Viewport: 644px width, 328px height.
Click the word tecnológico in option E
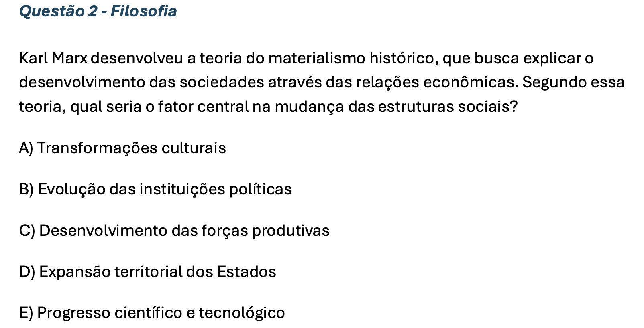point(242,313)
